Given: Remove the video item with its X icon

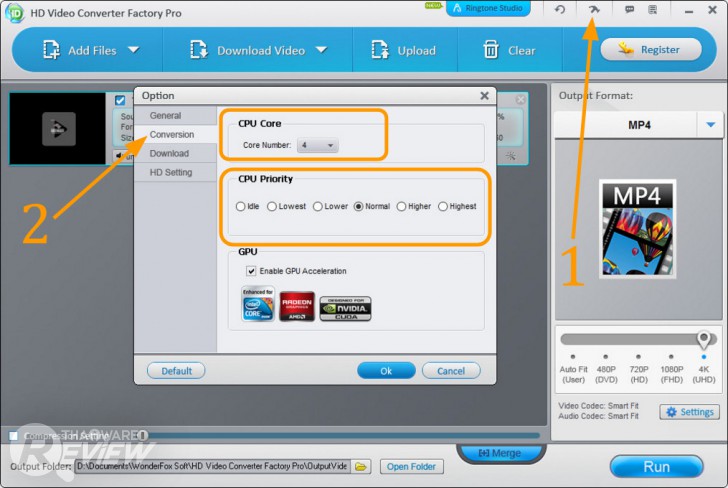Looking at the screenshot, I should 520,99.
